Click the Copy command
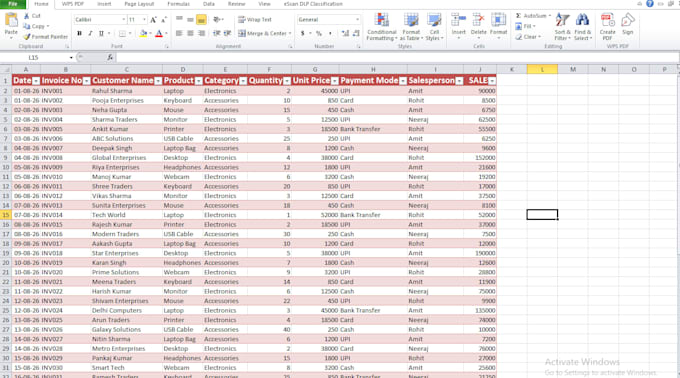 tap(36, 26)
